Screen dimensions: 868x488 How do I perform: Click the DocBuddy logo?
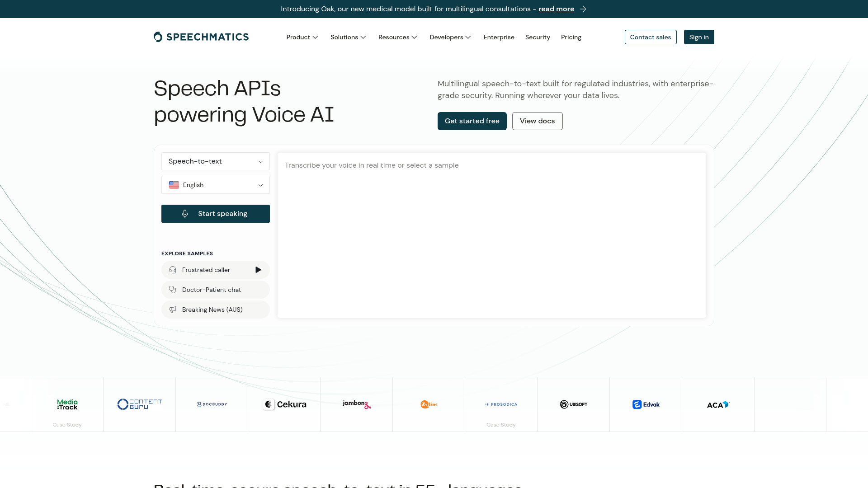[x=212, y=404]
